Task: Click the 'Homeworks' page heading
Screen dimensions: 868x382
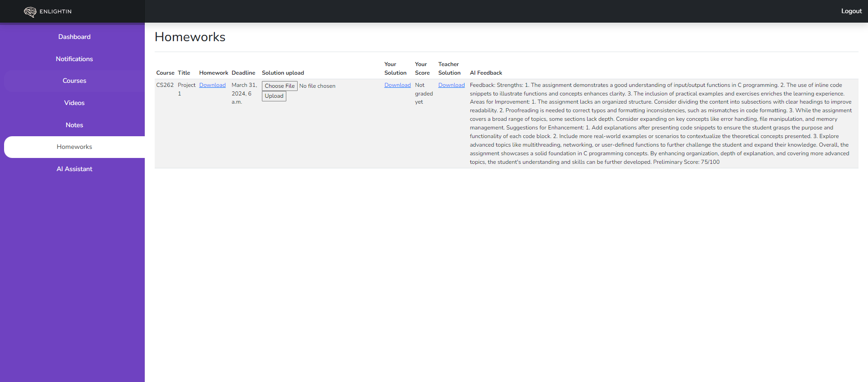Action: click(190, 37)
